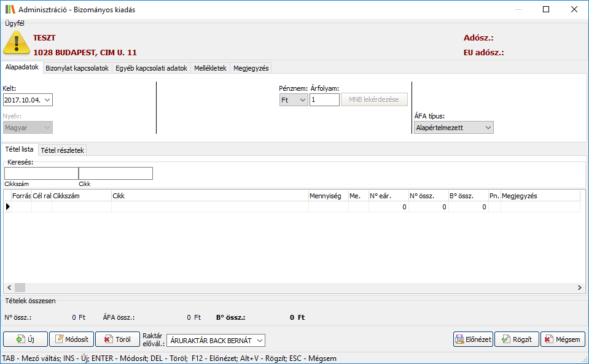Image resolution: width=589 pixels, height=364 pixels.
Task: Click the application logo in title bar
Action: tap(9, 10)
